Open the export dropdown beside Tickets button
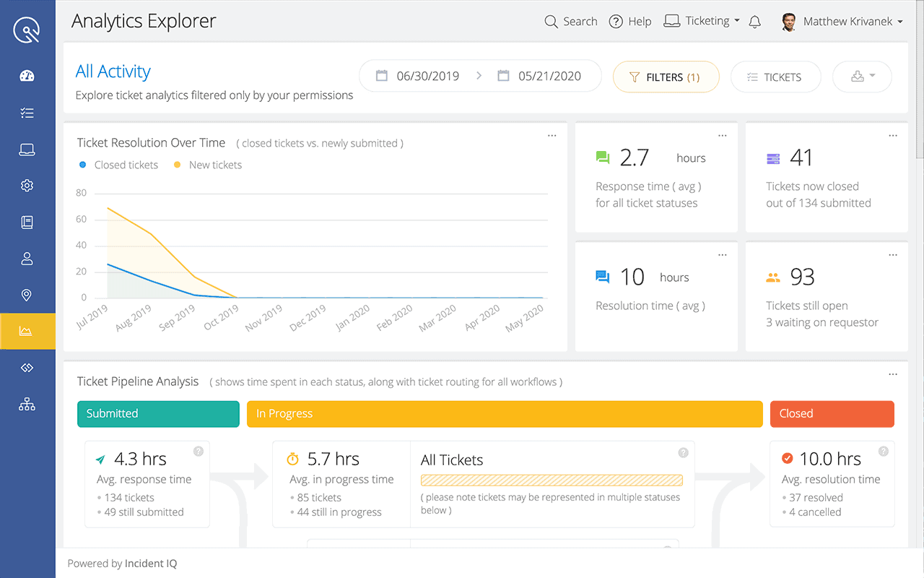Viewport: 924px width, 578px height. click(x=862, y=76)
